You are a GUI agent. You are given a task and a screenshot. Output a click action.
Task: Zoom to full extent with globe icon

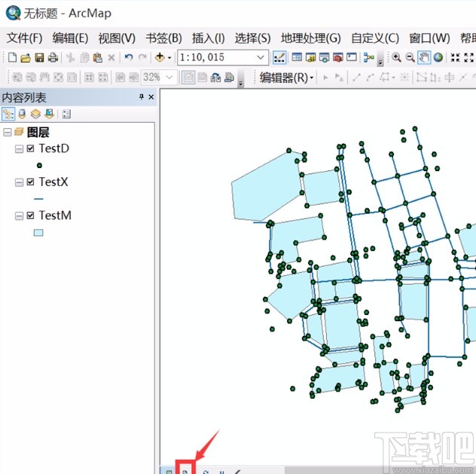pyautogui.click(x=438, y=57)
